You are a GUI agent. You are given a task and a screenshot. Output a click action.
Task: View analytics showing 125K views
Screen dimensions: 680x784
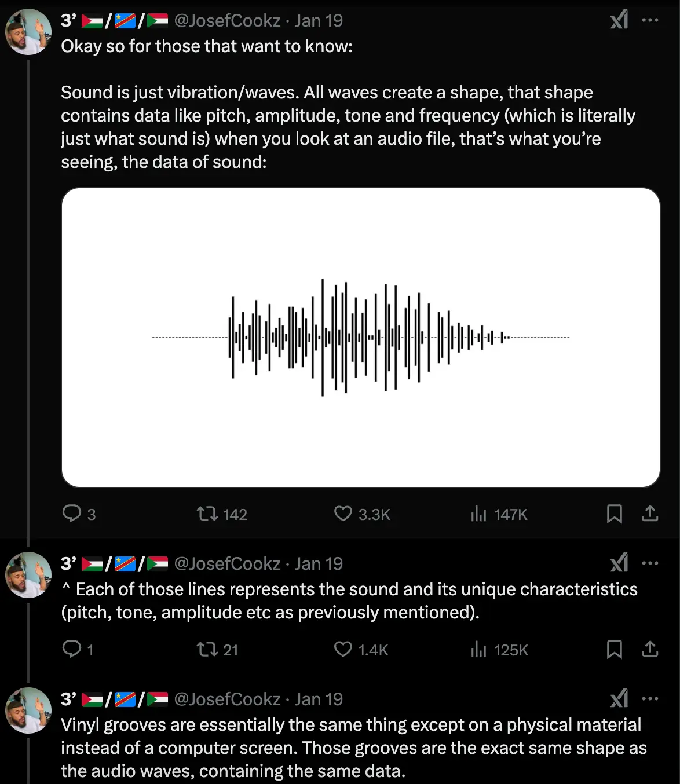478,649
